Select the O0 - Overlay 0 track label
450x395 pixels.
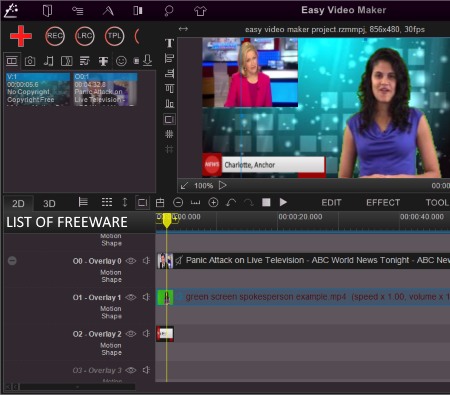[97, 261]
